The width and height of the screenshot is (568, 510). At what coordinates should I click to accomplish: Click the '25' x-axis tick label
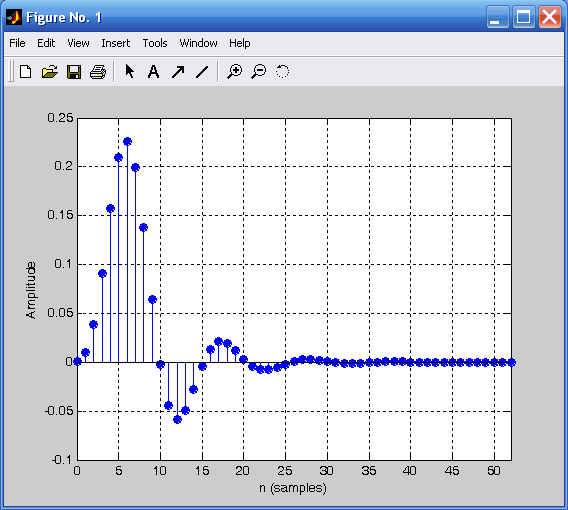(x=285, y=471)
